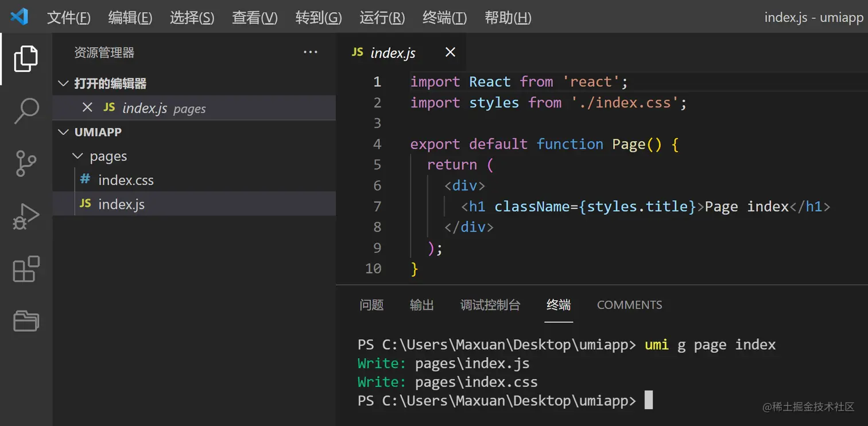Image resolution: width=868 pixels, height=426 pixels.
Task: Click the JS icon of index.js in the tree
Action: click(86, 203)
